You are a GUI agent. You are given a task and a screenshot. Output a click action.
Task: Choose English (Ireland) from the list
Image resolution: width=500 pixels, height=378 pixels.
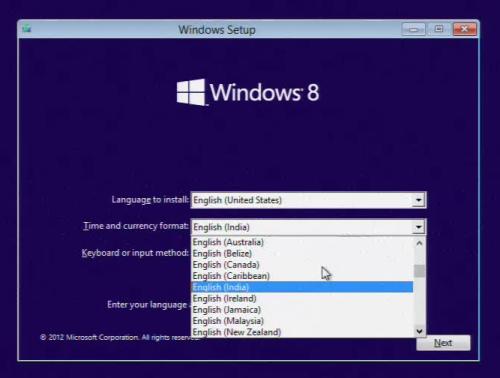coord(302,298)
